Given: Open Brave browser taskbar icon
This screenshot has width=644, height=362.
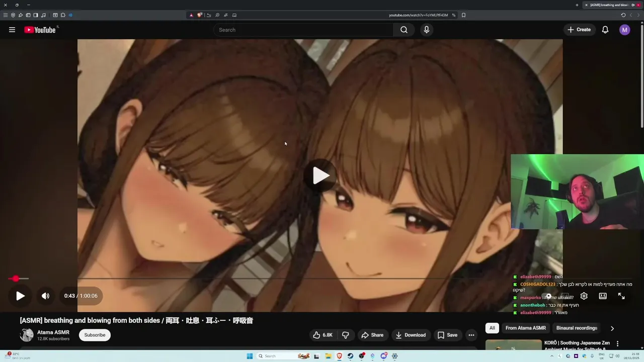Looking at the screenshot, I should pos(339,356).
